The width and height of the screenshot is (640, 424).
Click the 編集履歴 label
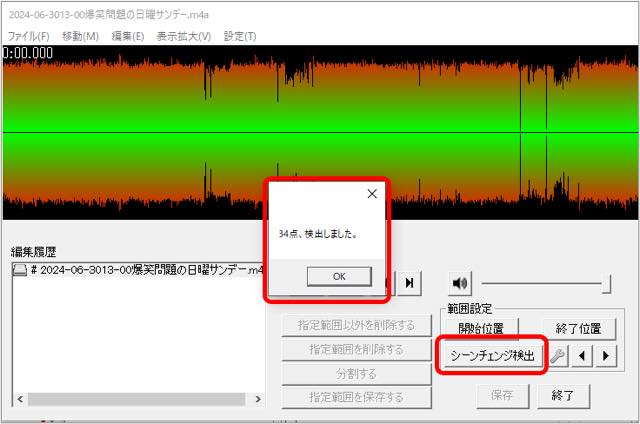tap(33, 252)
